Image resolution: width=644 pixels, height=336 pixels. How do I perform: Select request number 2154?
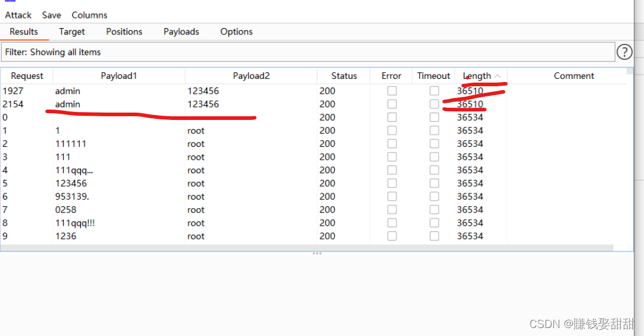click(x=13, y=104)
